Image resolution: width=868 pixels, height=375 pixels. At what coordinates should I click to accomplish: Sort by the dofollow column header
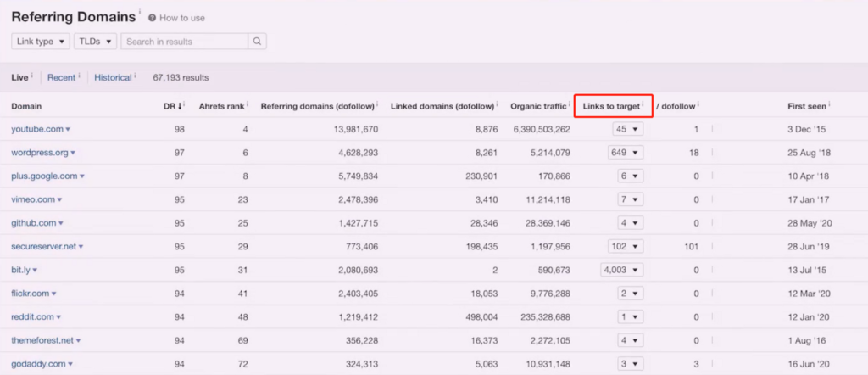click(676, 106)
